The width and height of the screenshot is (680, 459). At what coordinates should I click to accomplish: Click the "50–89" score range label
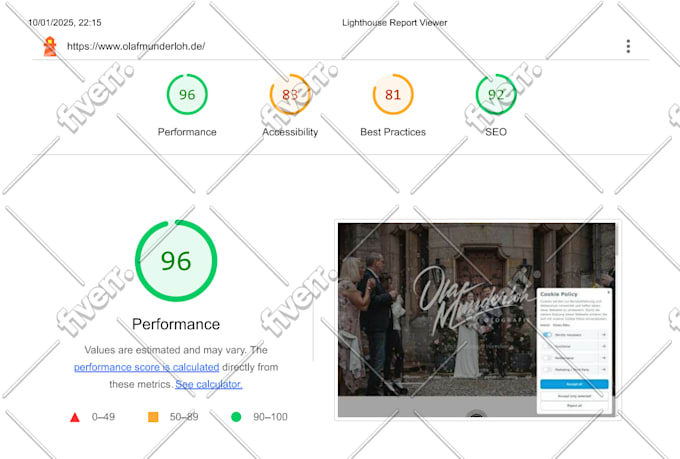click(184, 417)
